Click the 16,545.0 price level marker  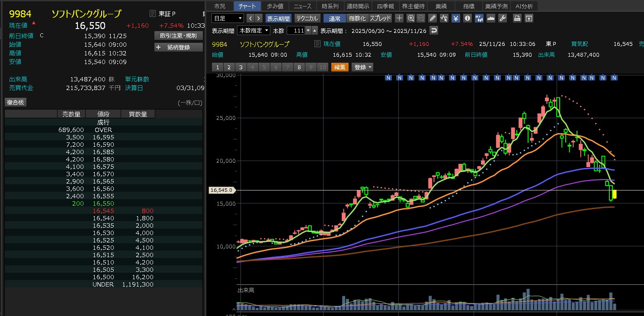tap(221, 190)
